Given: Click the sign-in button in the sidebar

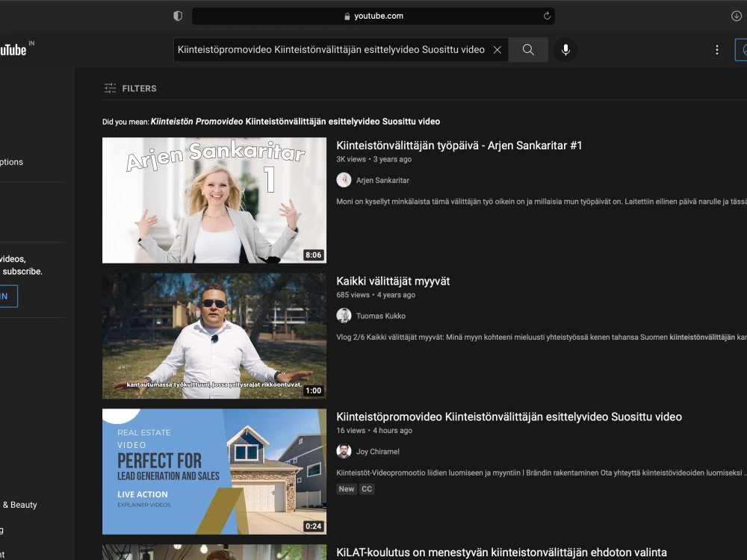Looking at the screenshot, I should [x=8, y=296].
